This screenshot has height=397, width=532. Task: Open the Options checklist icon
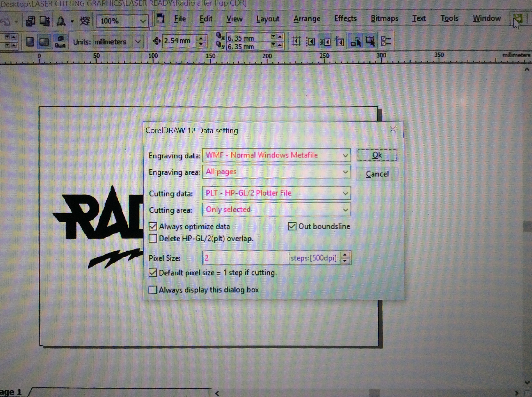(386, 41)
